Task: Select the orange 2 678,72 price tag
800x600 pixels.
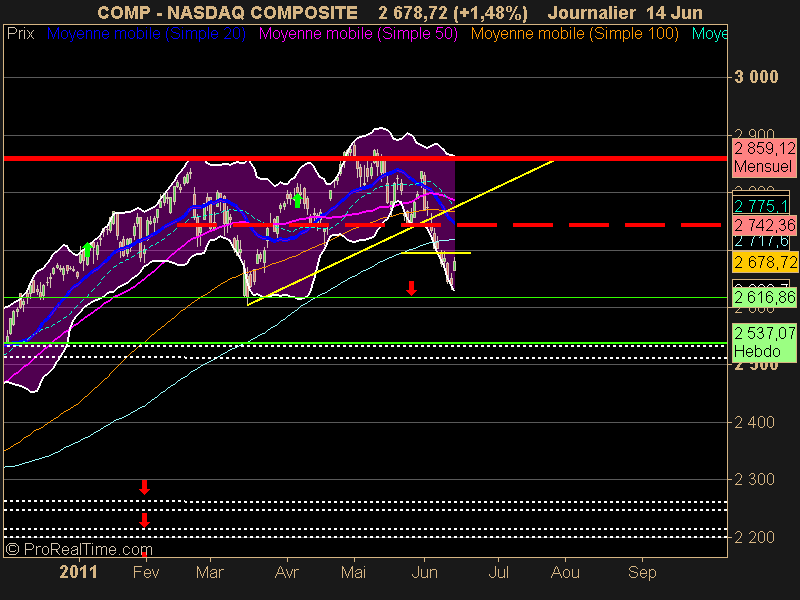Action: (765, 262)
